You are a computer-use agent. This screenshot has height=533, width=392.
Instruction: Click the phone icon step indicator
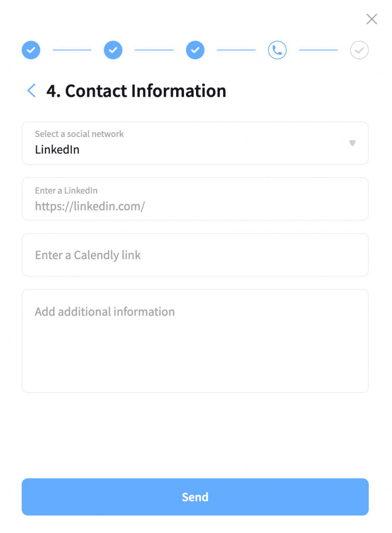pyautogui.click(x=277, y=50)
